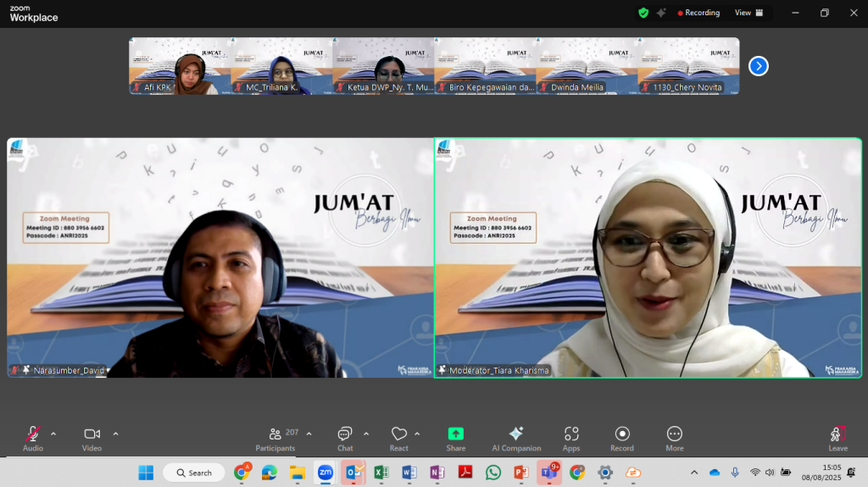The height and width of the screenshot is (487, 868).
Task: Expand the video settings chevron
Action: [115, 434]
